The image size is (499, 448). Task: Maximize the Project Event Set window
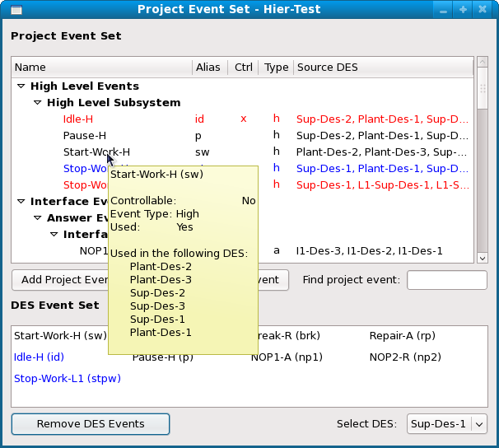(x=464, y=10)
